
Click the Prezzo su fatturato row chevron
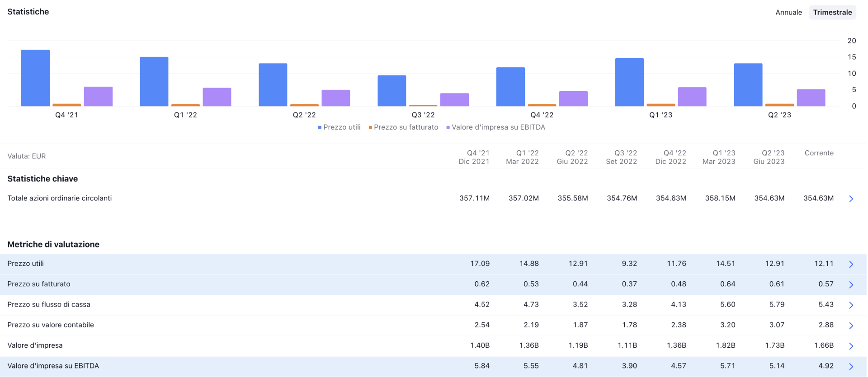pyautogui.click(x=851, y=284)
